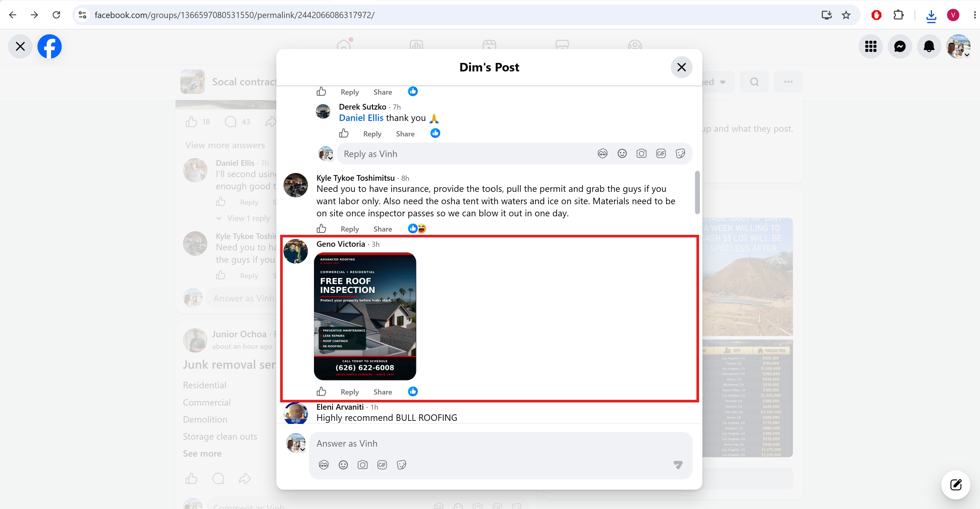Close Dim's Post dialog

pyautogui.click(x=681, y=67)
